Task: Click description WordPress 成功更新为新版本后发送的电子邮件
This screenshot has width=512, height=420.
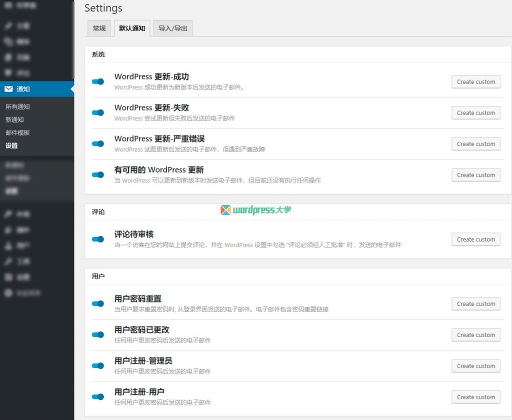Action: (179, 87)
